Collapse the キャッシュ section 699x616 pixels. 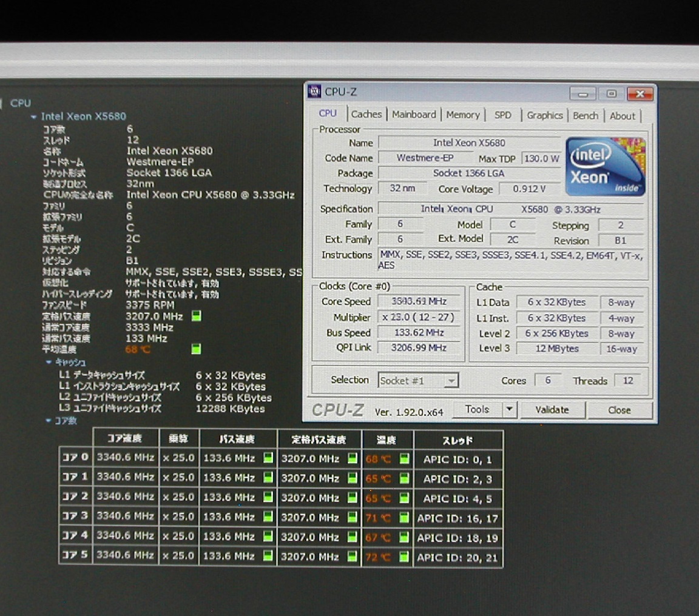click(x=49, y=362)
